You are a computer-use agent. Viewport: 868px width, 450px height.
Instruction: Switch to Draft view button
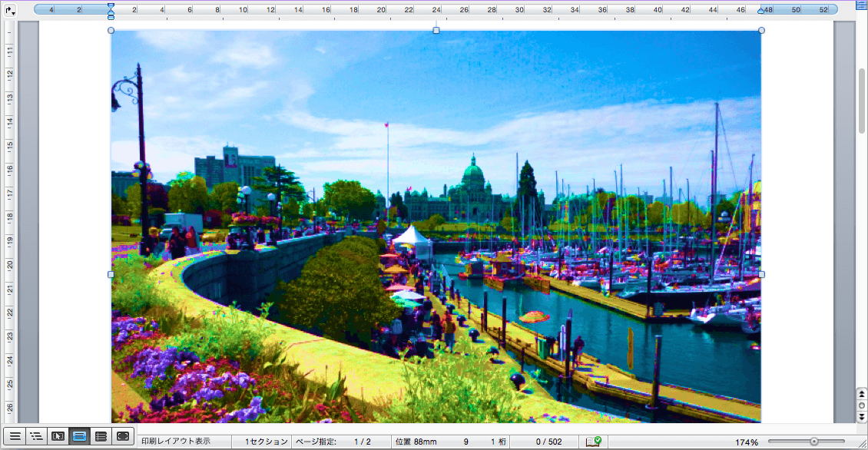click(x=15, y=436)
